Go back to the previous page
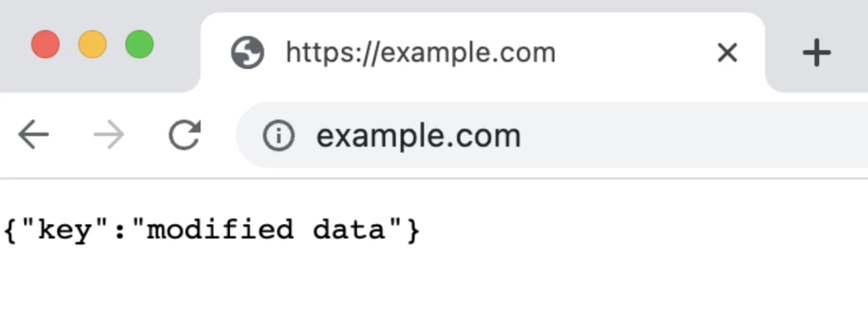This screenshot has width=868, height=311. (x=33, y=136)
